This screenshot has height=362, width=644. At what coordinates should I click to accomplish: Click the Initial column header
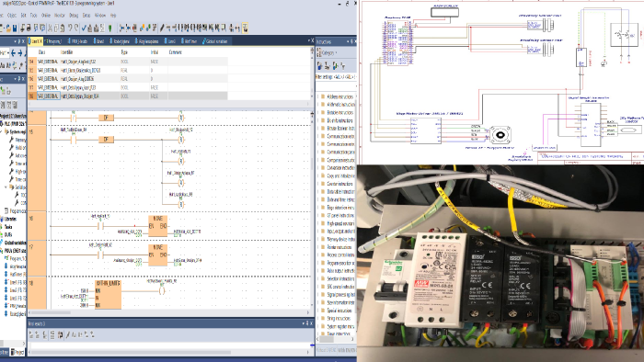pyautogui.click(x=154, y=52)
